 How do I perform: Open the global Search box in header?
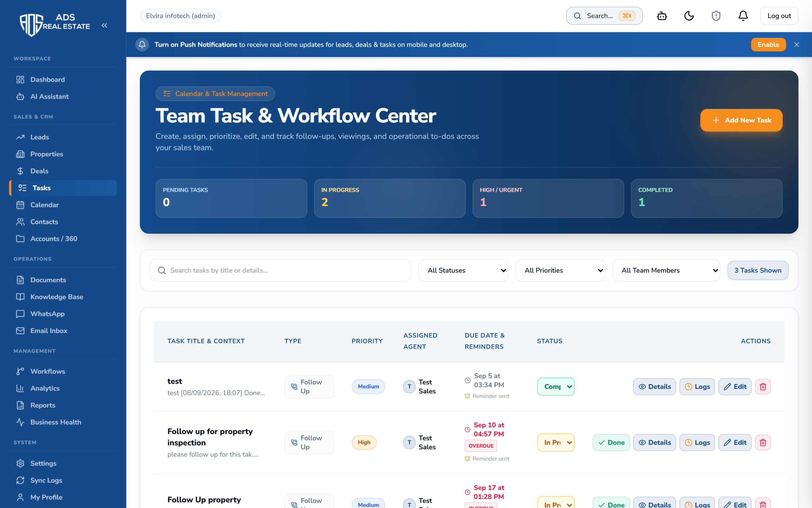tap(604, 16)
